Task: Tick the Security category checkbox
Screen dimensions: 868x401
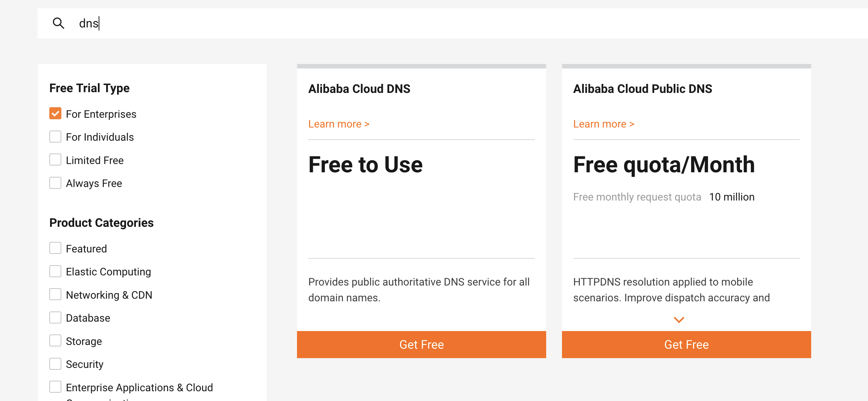Action: coord(55,364)
